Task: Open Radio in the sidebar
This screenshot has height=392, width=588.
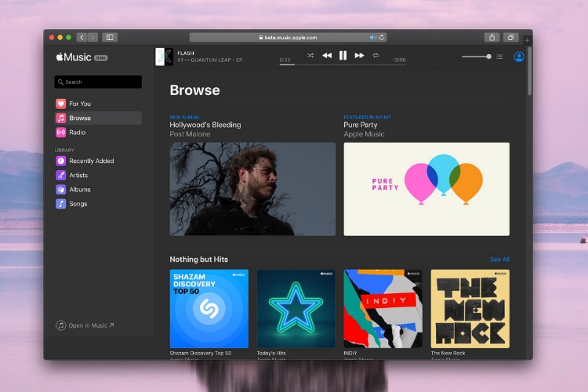Action: click(98, 132)
